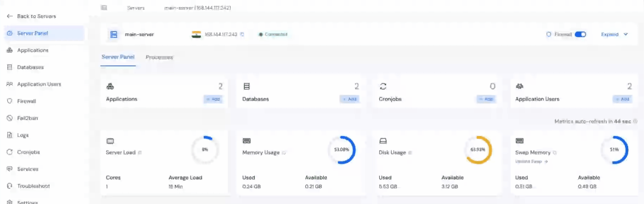Click the Server Load monitor icon
Viewport: 644px width, 204px height.
pos(110,141)
